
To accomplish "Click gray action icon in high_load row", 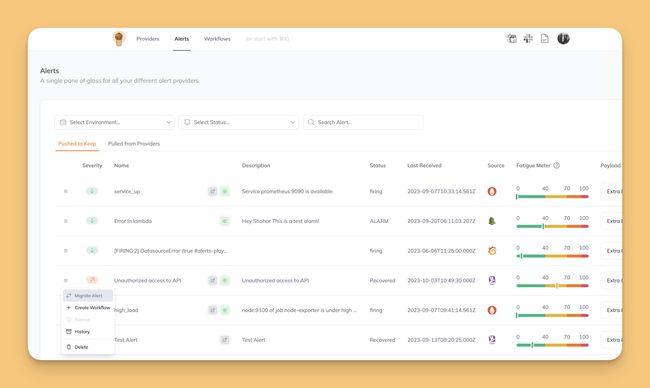I will pos(213,310).
